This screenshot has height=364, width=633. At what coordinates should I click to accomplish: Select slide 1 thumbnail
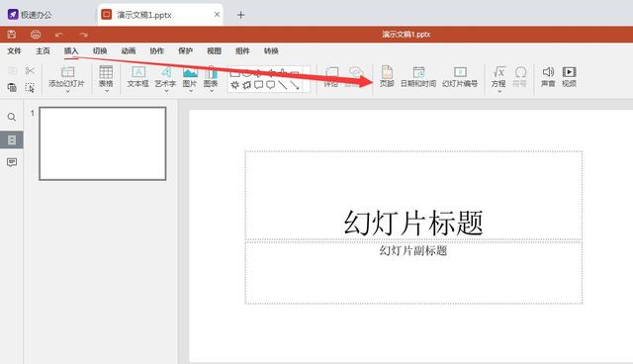pyautogui.click(x=103, y=143)
